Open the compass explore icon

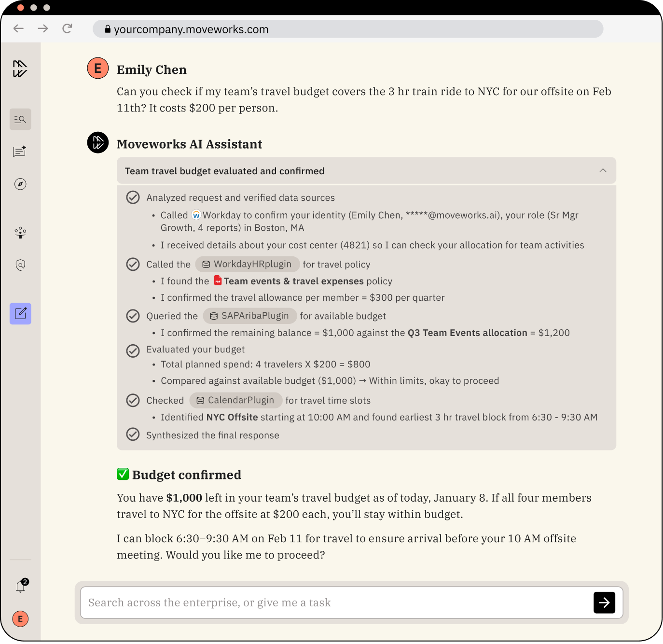20,184
